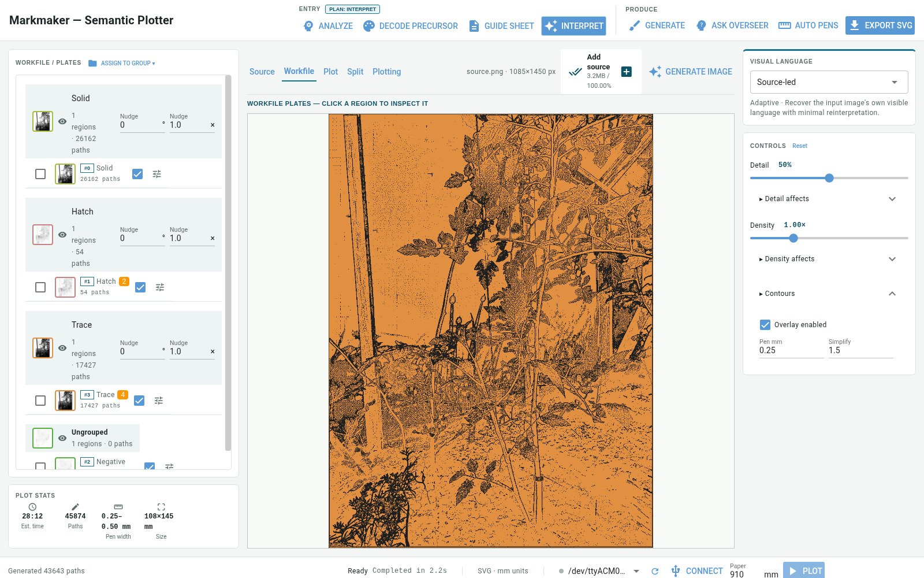
Task: Click the Solid group thumbnail
Action: 43,121
